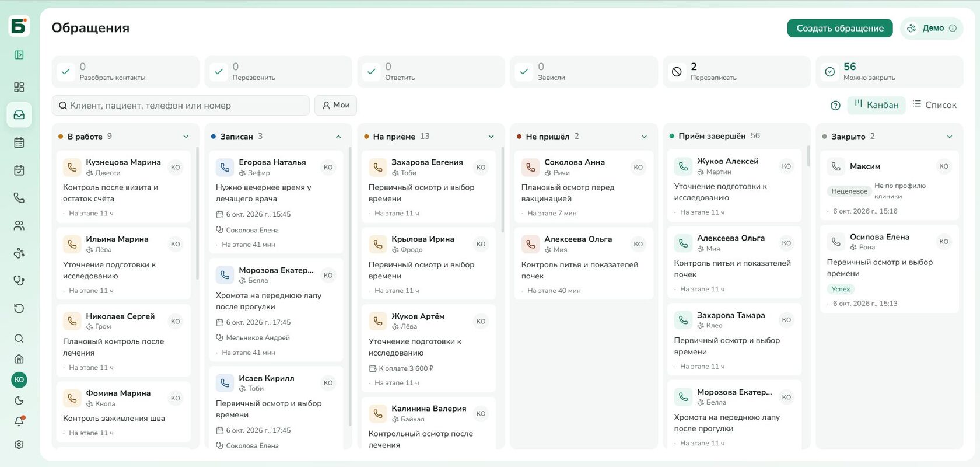Screen dimensions: 980x467
Task: Toggle the Мои filter
Action: [336, 105]
